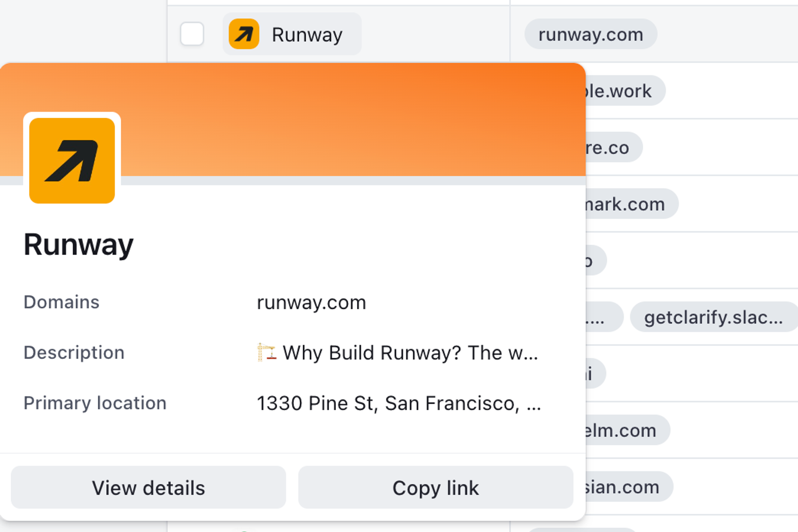Click the small Runway logo in table row
Screen dimensions: 798x532
pos(244,34)
